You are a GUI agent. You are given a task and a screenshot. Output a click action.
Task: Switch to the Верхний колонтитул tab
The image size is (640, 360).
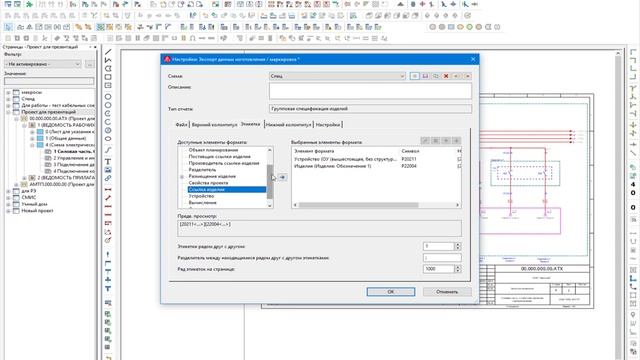tap(214, 124)
